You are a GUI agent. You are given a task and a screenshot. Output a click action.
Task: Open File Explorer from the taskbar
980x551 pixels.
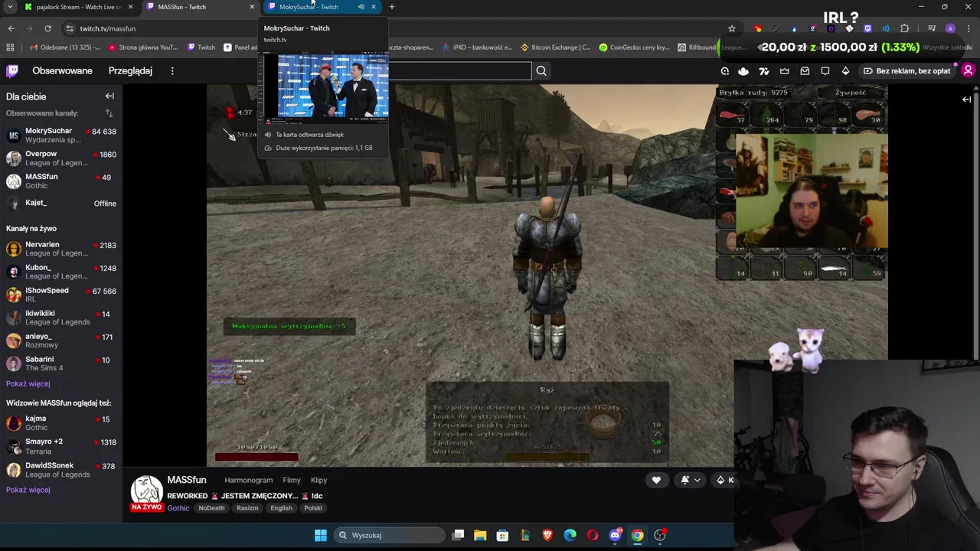coord(480,535)
